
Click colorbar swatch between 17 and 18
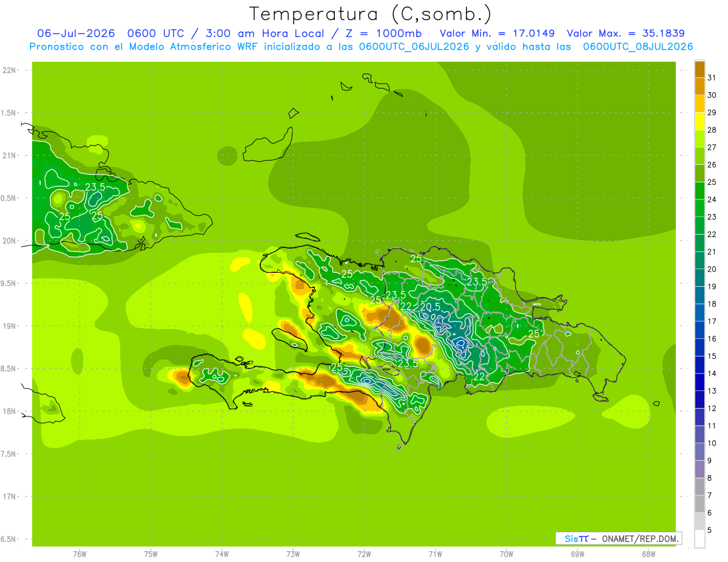click(x=699, y=313)
